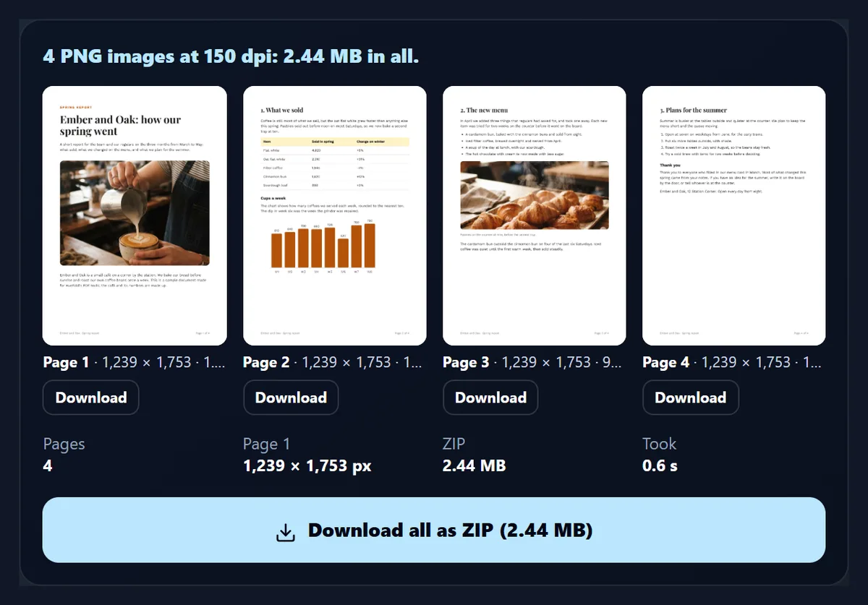The image size is (868, 605).
Task: Click the 'Took' stat label
Action: coord(660,443)
